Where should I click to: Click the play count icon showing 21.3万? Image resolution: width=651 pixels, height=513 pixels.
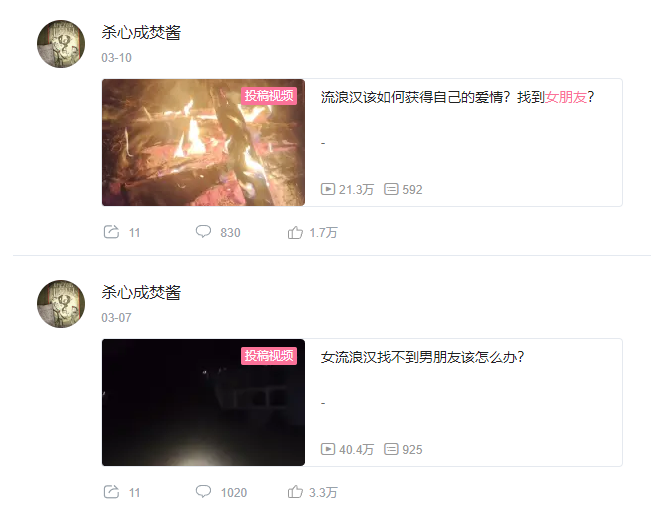[x=328, y=189]
